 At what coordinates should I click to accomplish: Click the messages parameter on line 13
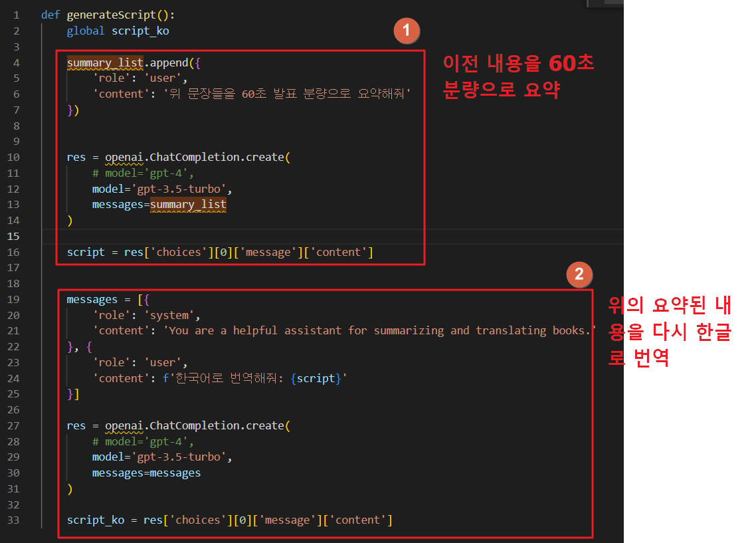tap(118, 205)
